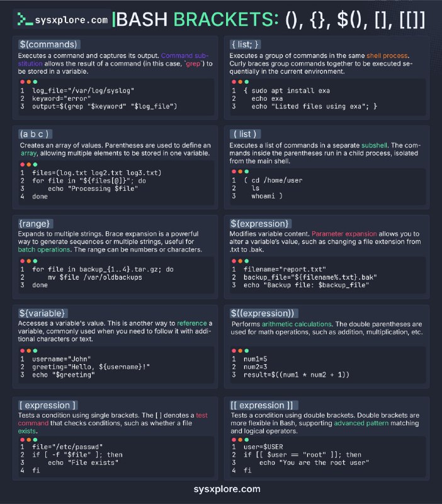Open sysxplore.com footer link
The image size is (442, 504).
click(x=220, y=488)
